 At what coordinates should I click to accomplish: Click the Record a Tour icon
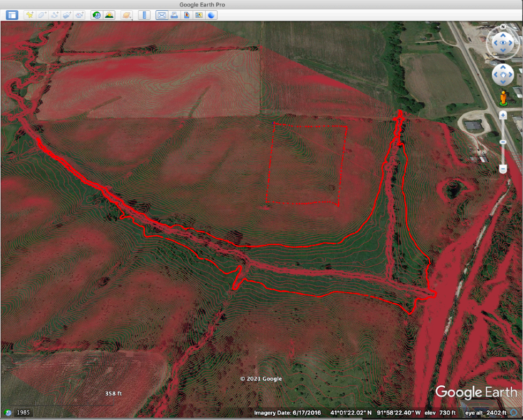79,15
